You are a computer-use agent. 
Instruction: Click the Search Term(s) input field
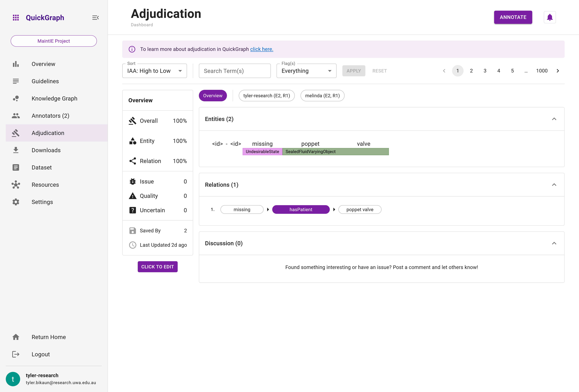pos(235,70)
